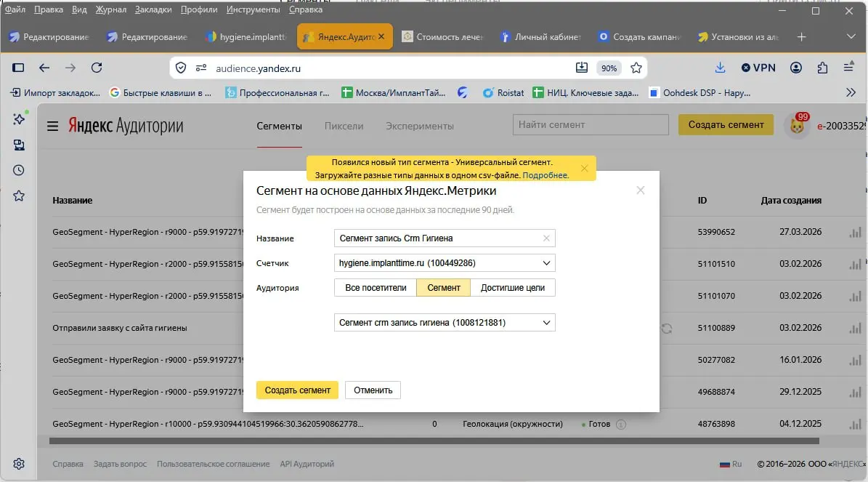Screen dimensions: 868x482
Task: Open history clock icon in sidebar
Action: click(x=19, y=170)
